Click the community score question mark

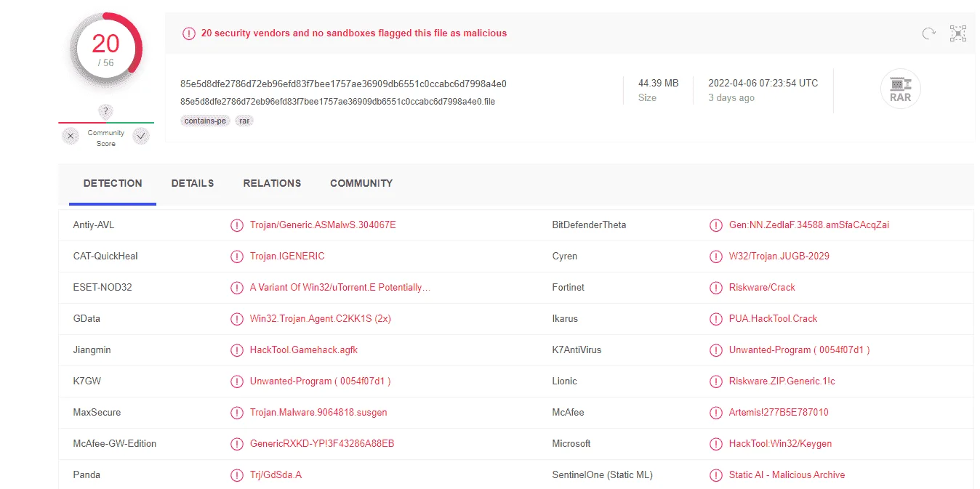106,111
